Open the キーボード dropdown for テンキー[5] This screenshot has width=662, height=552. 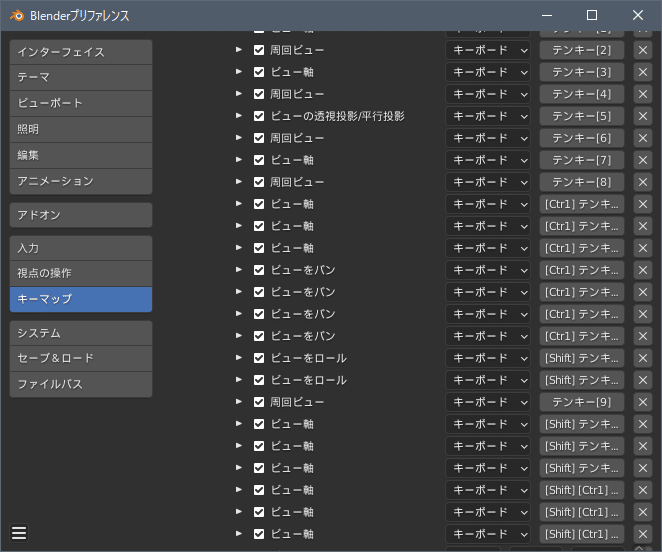[488, 116]
